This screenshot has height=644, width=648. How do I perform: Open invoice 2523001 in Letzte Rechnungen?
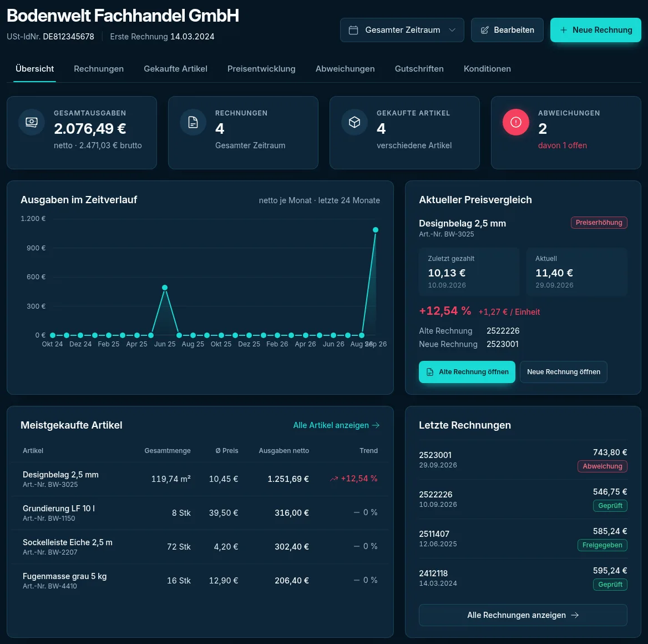point(523,460)
